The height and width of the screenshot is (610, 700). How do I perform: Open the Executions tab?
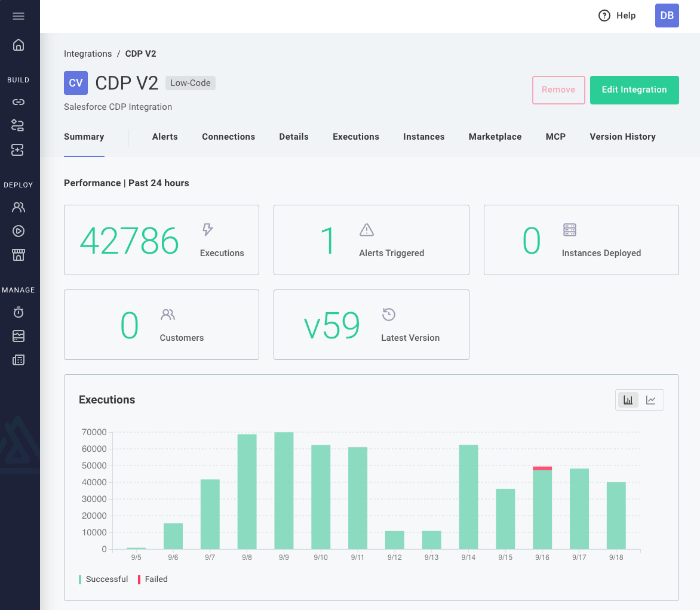click(x=356, y=137)
